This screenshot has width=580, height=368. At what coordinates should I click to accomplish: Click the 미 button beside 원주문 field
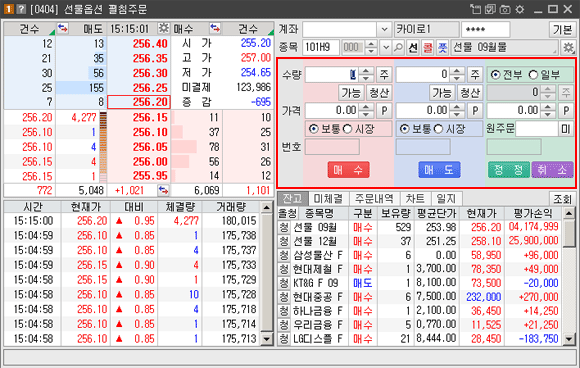tap(566, 129)
